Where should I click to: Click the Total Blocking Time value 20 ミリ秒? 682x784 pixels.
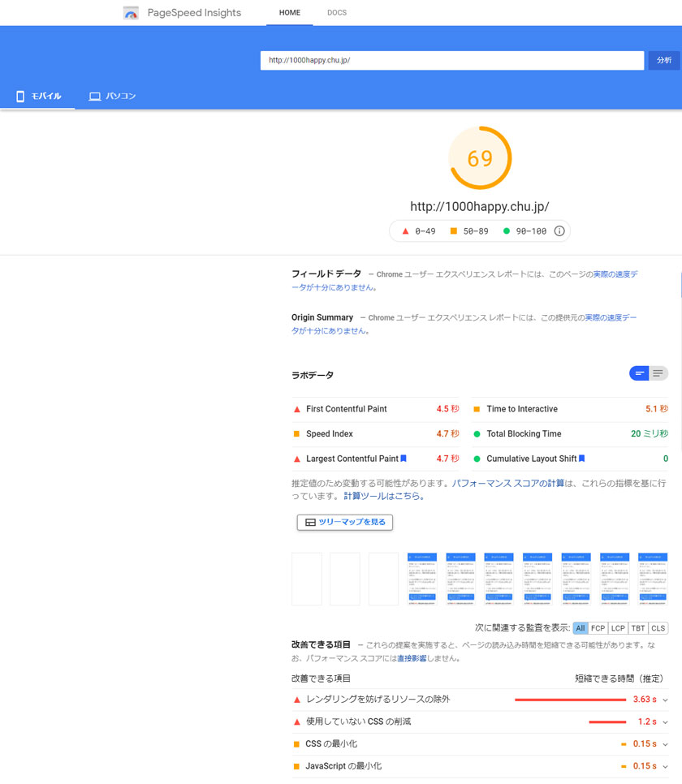(649, 434)
